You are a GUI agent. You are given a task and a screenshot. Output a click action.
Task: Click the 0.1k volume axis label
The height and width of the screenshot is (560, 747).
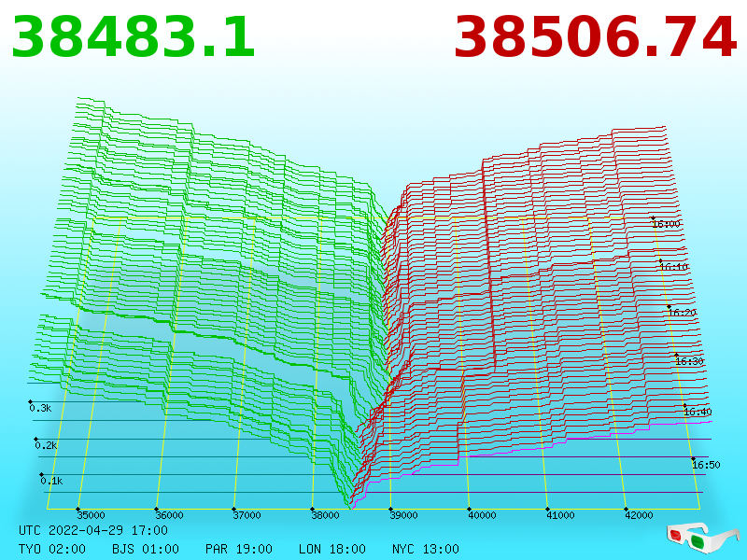coord(51,481)
